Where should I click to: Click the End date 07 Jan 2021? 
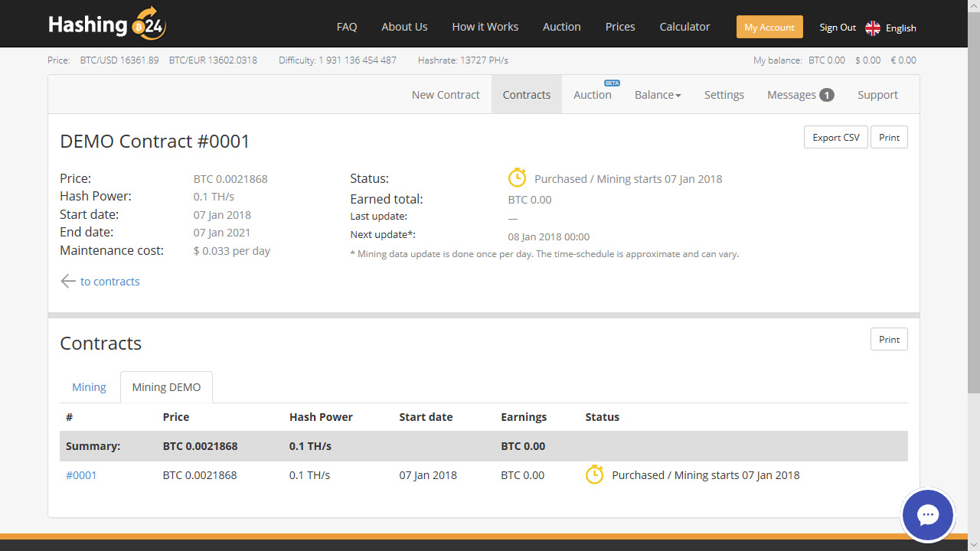pyautogui.click(x=222, y=233)
